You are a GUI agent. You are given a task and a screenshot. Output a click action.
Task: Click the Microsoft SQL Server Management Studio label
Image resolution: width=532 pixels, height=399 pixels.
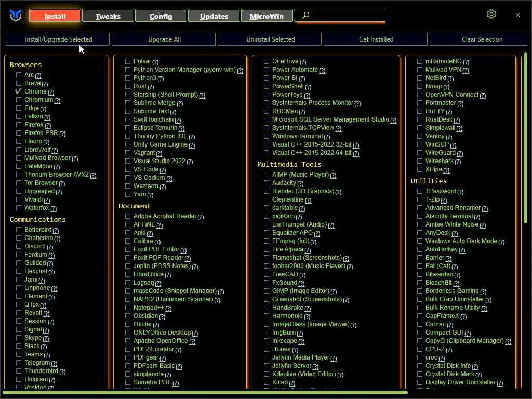pyautogui.click(x=330, y=119)
